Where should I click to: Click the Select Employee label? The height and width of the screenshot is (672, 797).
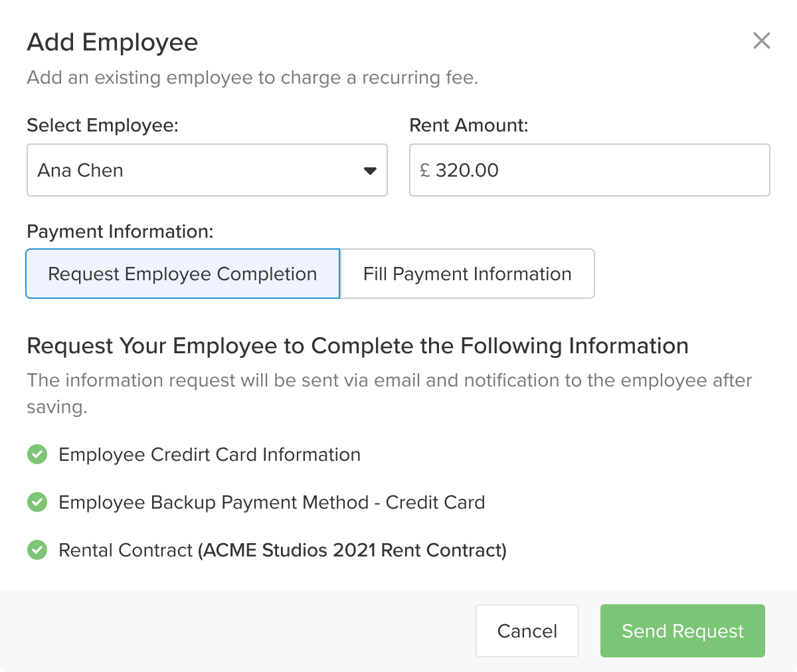[x=102, y=125]
